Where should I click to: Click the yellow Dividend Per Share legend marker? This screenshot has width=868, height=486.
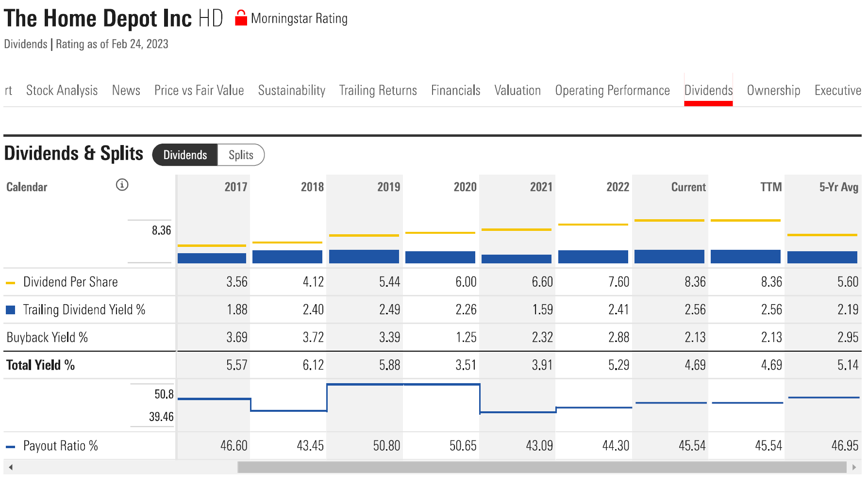tap(10, 283)
